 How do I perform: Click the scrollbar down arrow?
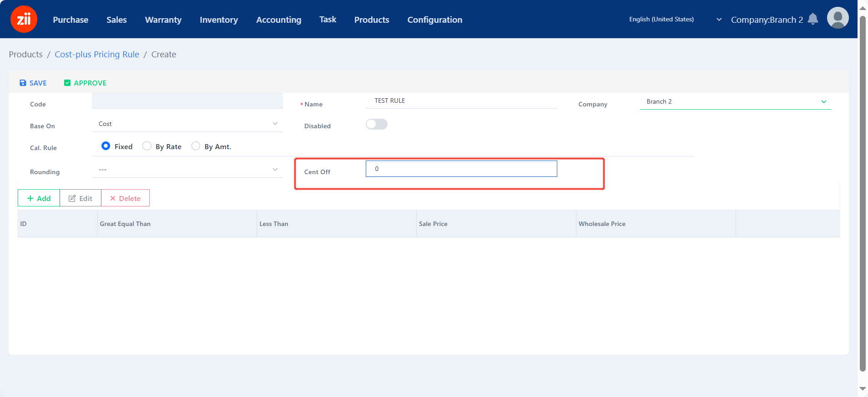863,389
